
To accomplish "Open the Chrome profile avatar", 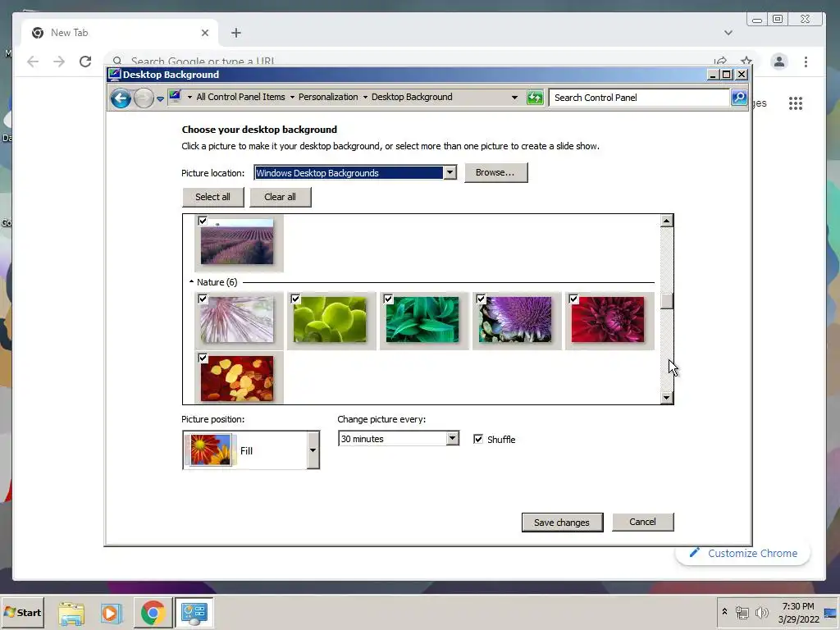I will coord(779,62).
